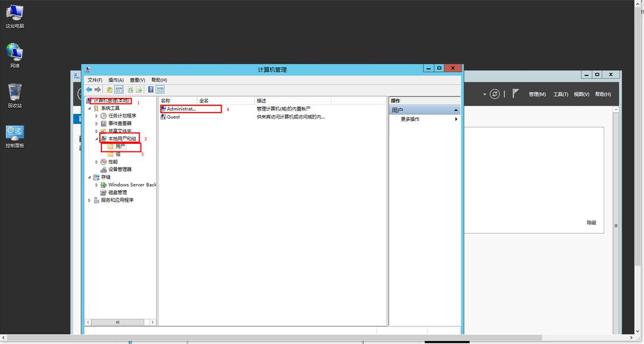
Task: Click the Up one level folder toolbar icon
Action: click(110, 90)
